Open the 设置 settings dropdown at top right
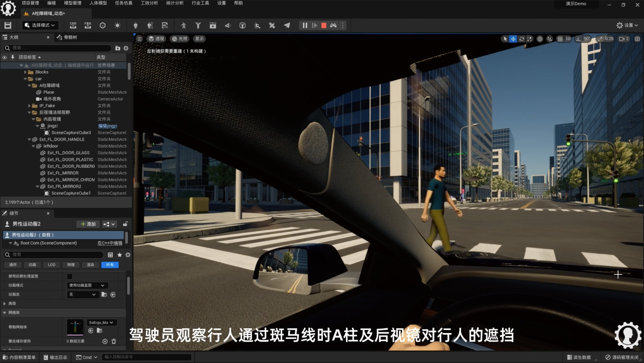Screen dimensions: 644x363 click(627, 25)
